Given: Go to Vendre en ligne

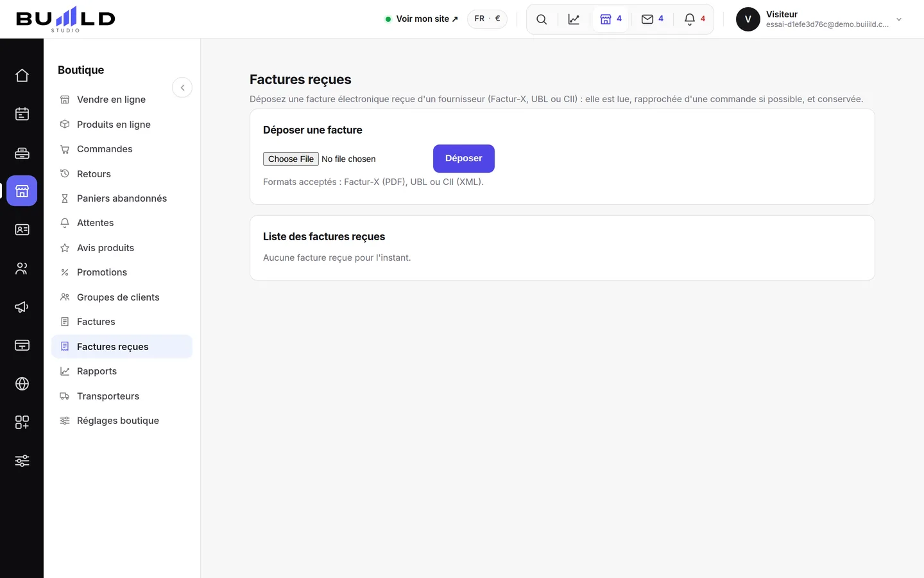Looking at the screenshot, I should click(x=121, y=100).
